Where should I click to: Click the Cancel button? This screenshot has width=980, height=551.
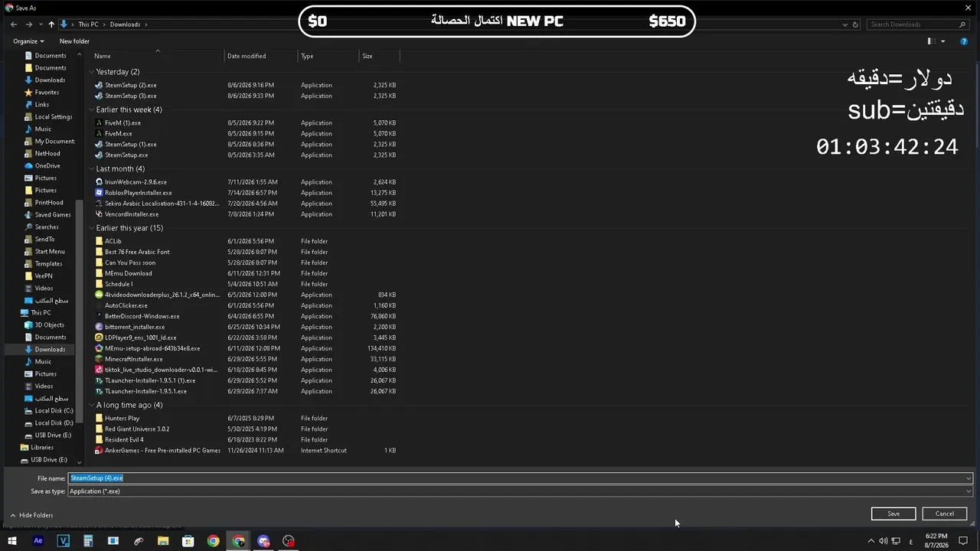[x=945, y=514]
